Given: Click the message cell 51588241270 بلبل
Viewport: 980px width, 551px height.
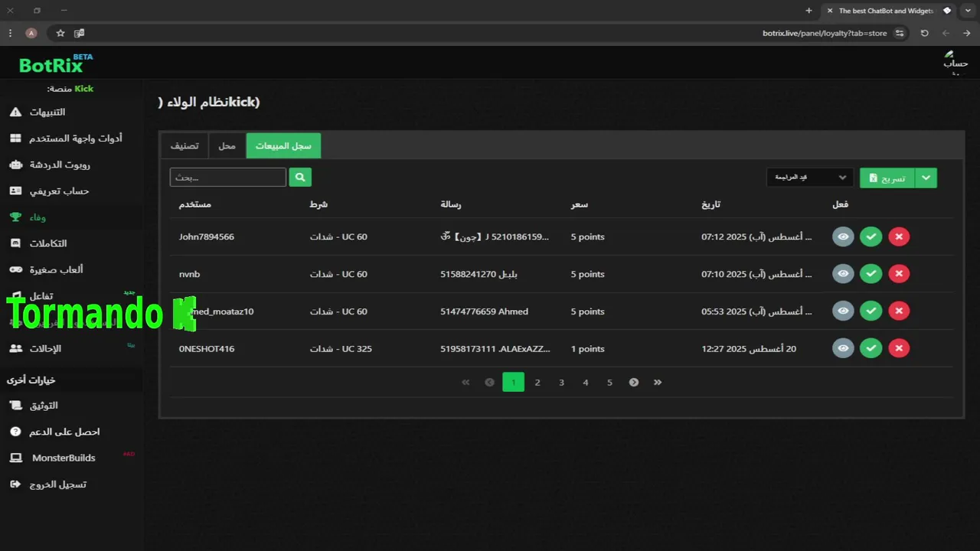Looking at the screenshot, I should coord(479,274).
